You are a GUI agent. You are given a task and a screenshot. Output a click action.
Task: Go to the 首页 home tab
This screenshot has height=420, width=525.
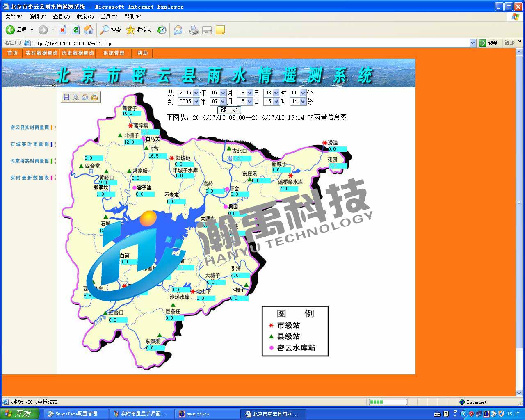[x=13, y=53]
